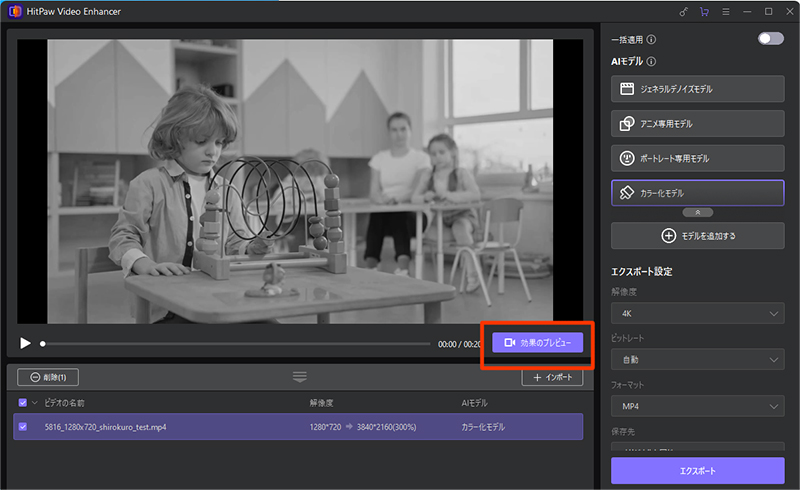Screen dimensions: 800x490
Task: Open the 解像度 4K dropdown
Action: click(x=697, y=315)
